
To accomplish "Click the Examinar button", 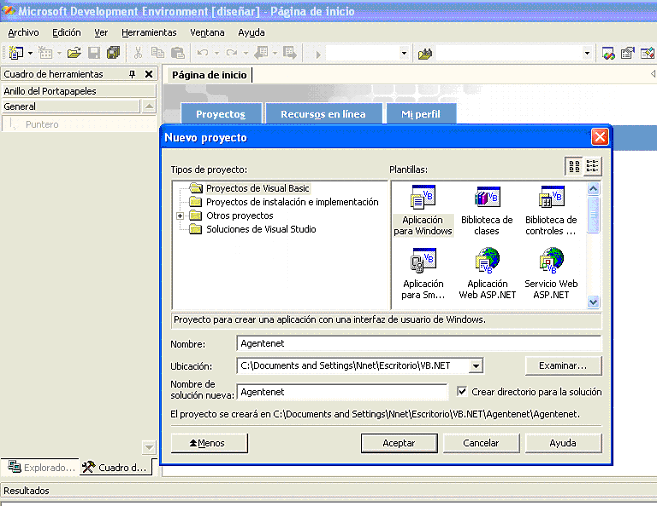I will pos(563,366).
